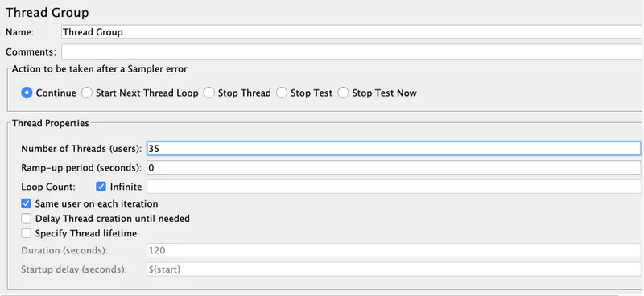The height and width of the screenshot is (296, 644).
Task: Click the Ramp-up period field
Action: pos(394,167)
